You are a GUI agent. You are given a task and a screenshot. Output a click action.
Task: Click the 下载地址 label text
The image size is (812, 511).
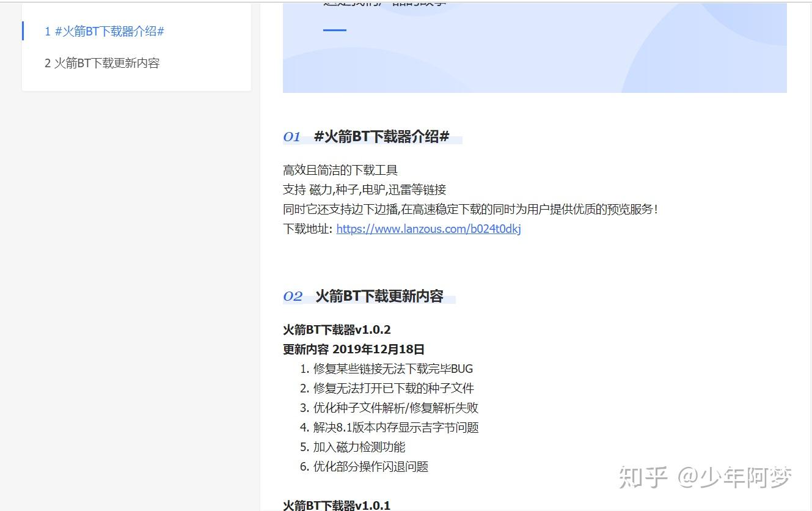[307, 229]
